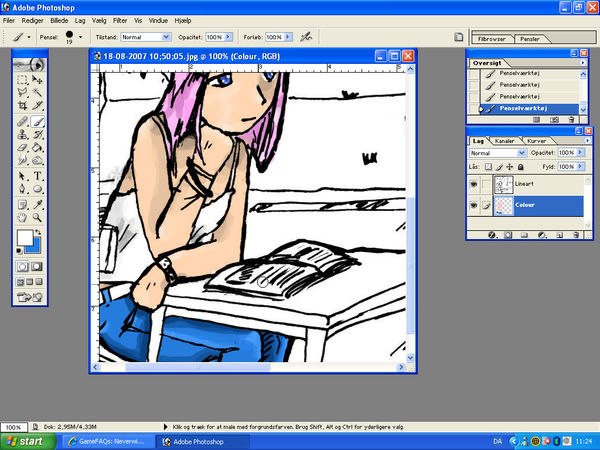Switch to the Kanaler tab
This screenshot has height=450, width=600.
tap(504, 141)
